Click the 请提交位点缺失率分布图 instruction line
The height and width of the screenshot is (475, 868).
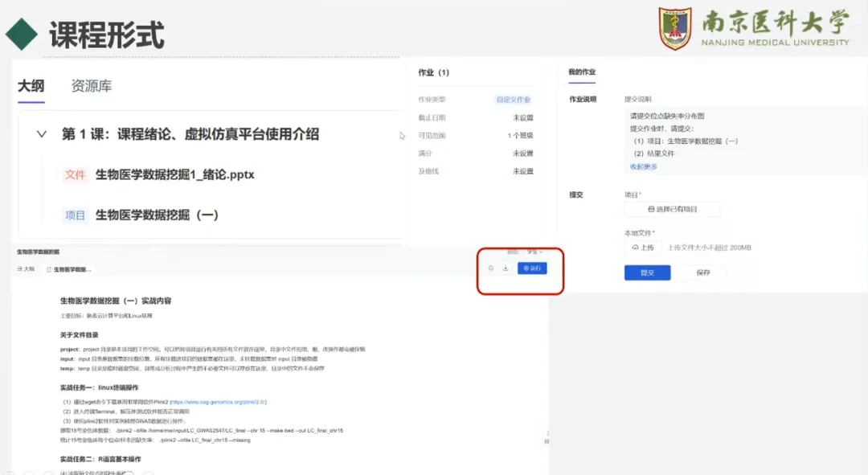[x=667, y=117]
